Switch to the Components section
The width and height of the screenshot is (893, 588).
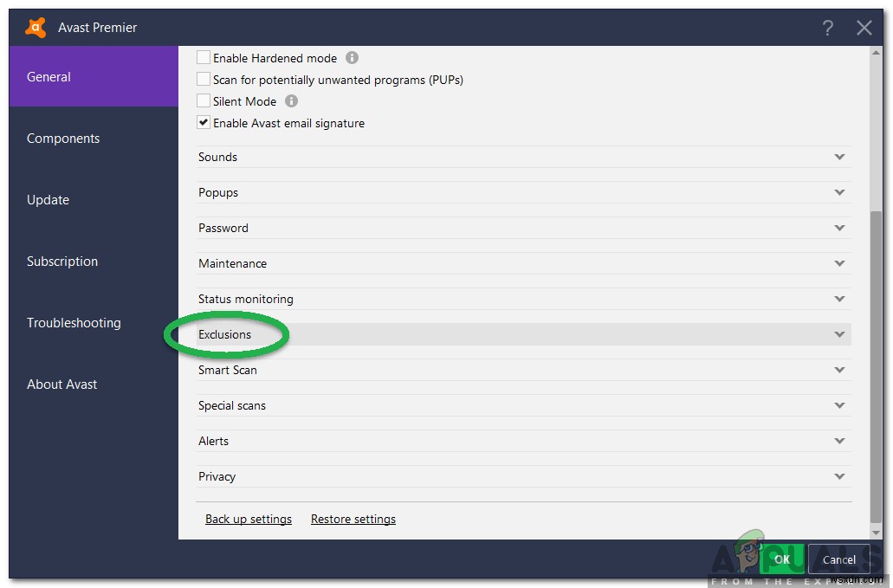[x=62, y=138]
